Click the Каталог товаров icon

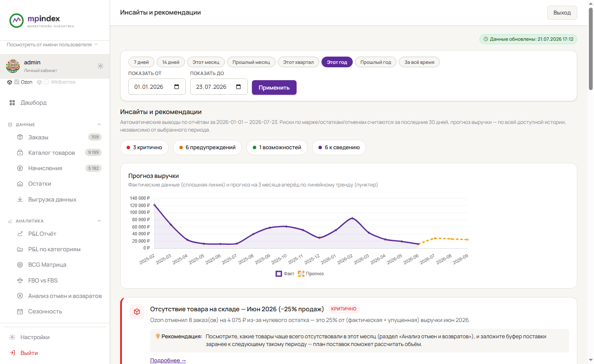[x=20, y=153]
